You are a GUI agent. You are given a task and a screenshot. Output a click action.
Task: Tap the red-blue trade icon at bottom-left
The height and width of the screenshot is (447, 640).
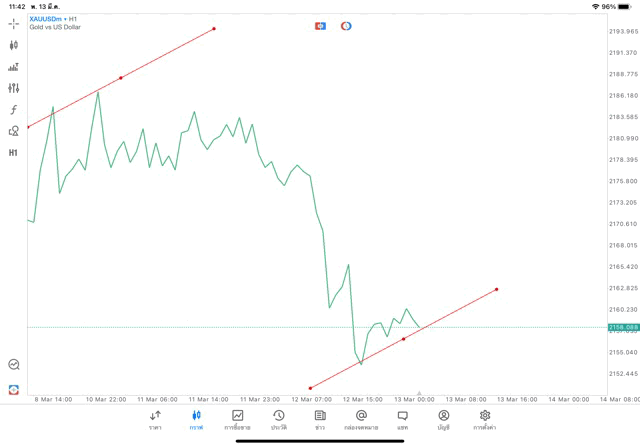pyautogui.click(x=13, y=389)
